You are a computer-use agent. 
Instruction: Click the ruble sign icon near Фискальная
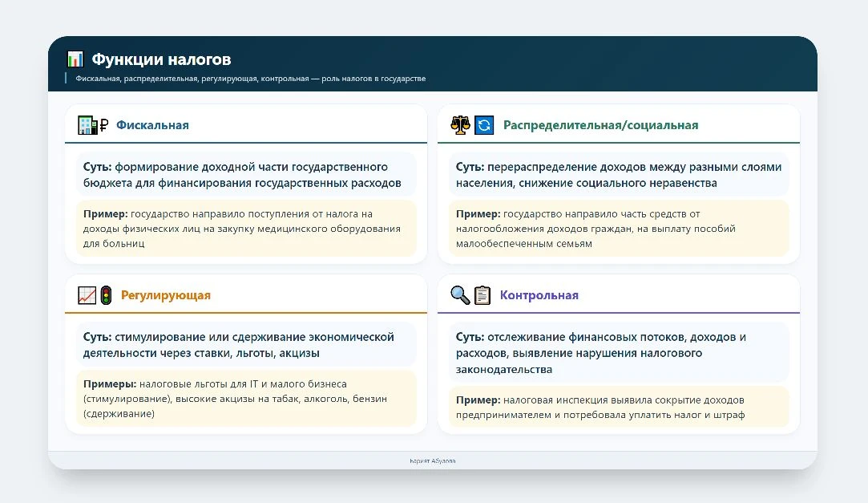103,125
